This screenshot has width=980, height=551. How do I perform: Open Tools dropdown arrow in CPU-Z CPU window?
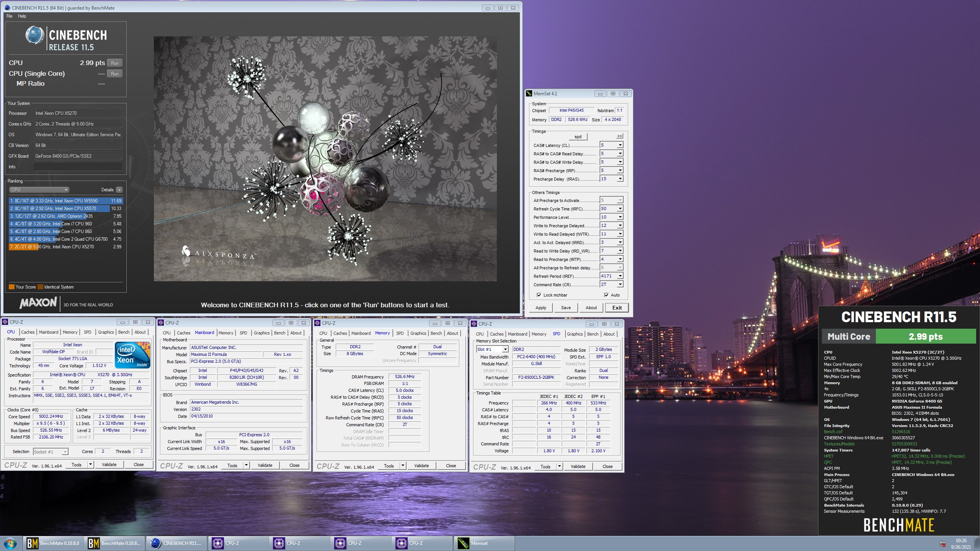(90, 465)
